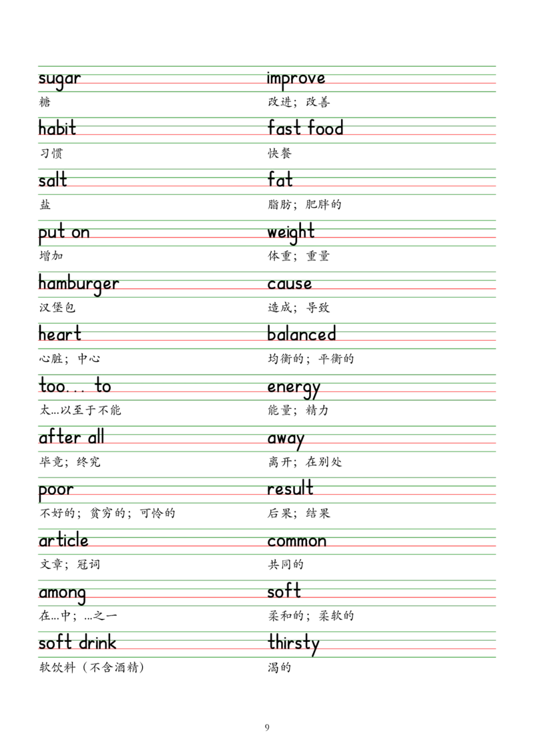Select the word 'energy'
This screenshot has width=534, height=756.
tap(294, 388)
